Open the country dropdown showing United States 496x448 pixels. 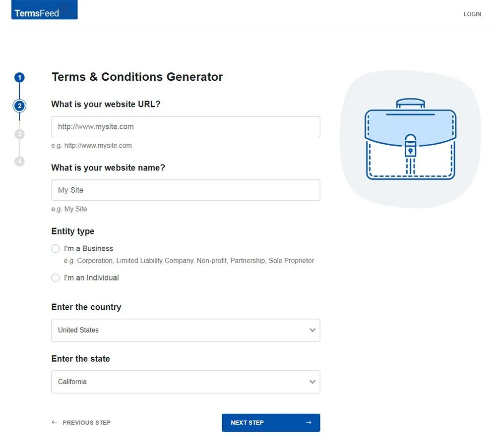point(186,330)
